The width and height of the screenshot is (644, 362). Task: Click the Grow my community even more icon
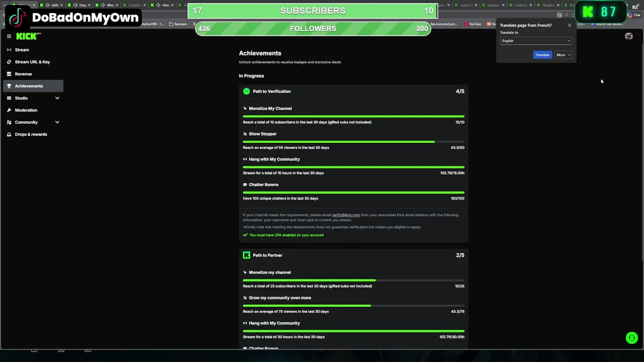click(245, 298)
